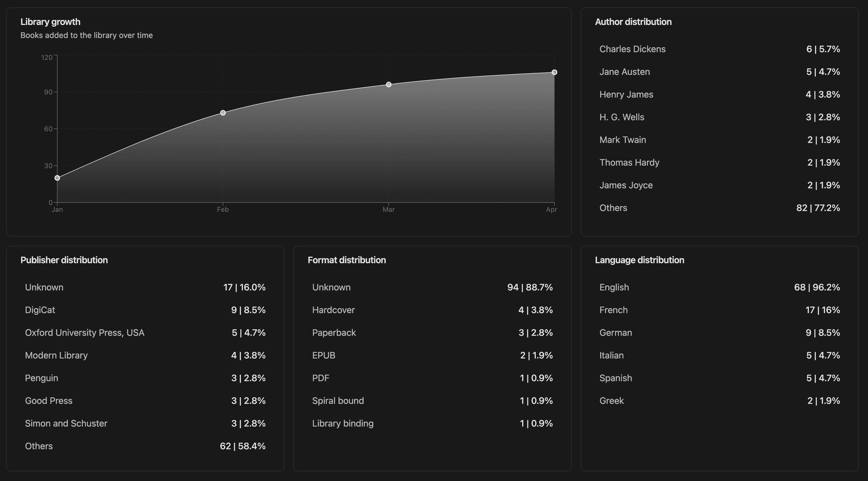Select the February data point on the growth chart
This screenshot has width=868, height=481.
(x=223, y=113)
